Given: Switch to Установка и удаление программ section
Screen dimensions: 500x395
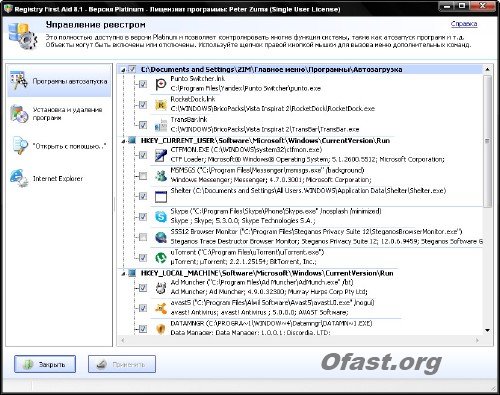Looking at the screenshot, I should tap(59, 114).
